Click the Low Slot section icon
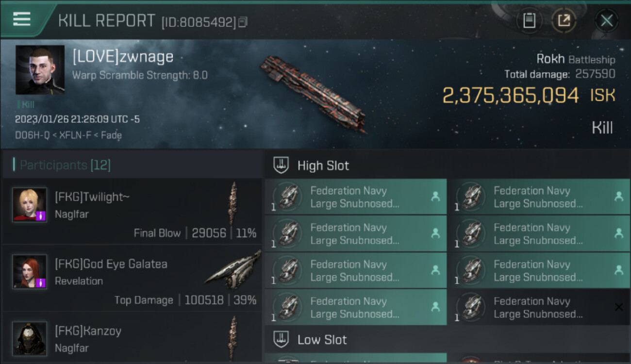This screenshot has width=631, height=364. 282,339
